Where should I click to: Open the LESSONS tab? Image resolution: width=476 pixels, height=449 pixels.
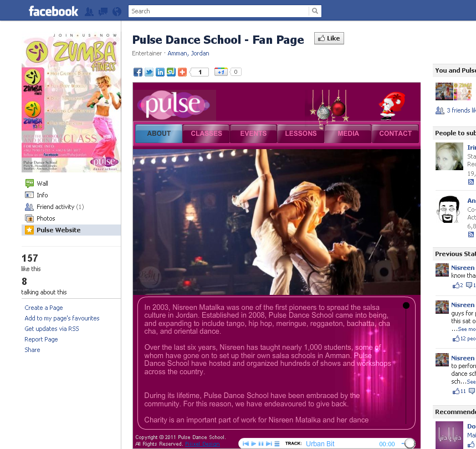[300, 134]
